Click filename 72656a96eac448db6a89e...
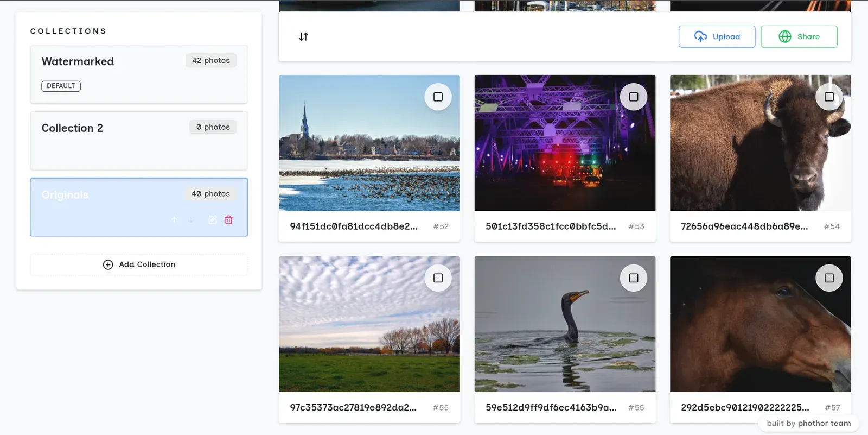 click(x=744, y=226)
